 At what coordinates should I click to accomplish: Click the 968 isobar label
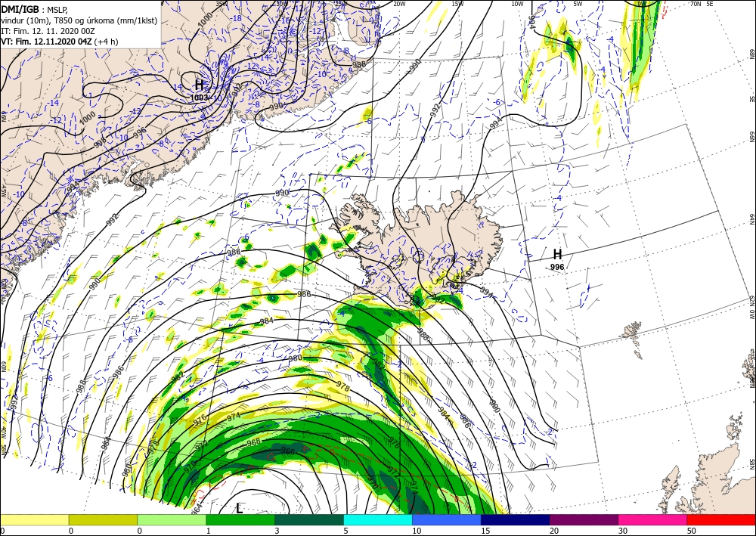(253, 442)
